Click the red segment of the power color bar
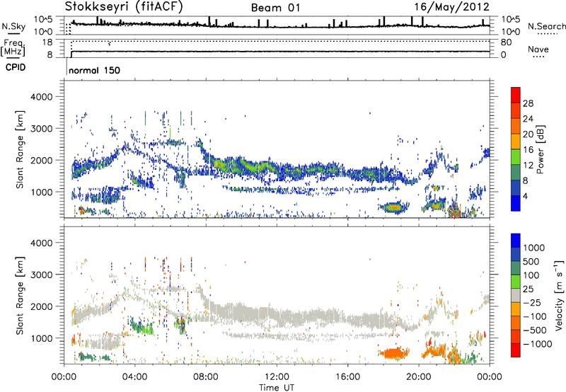 click(516, 95)
